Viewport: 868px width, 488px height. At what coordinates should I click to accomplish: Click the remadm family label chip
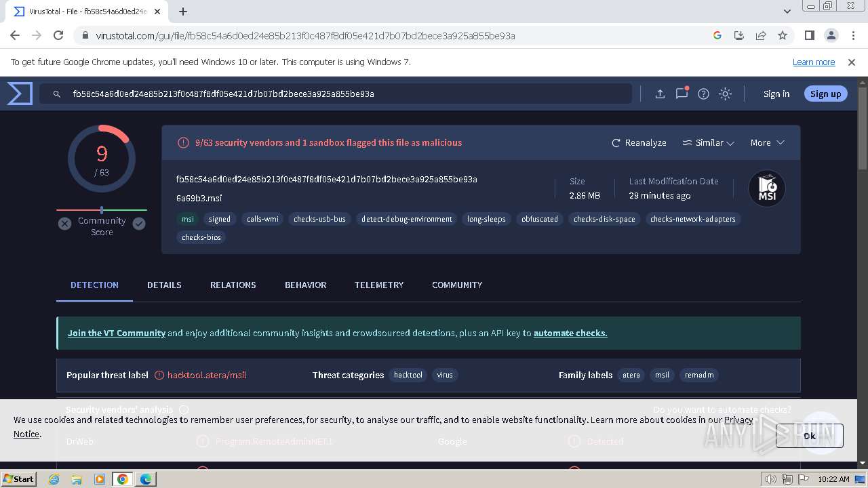point(699,375)
